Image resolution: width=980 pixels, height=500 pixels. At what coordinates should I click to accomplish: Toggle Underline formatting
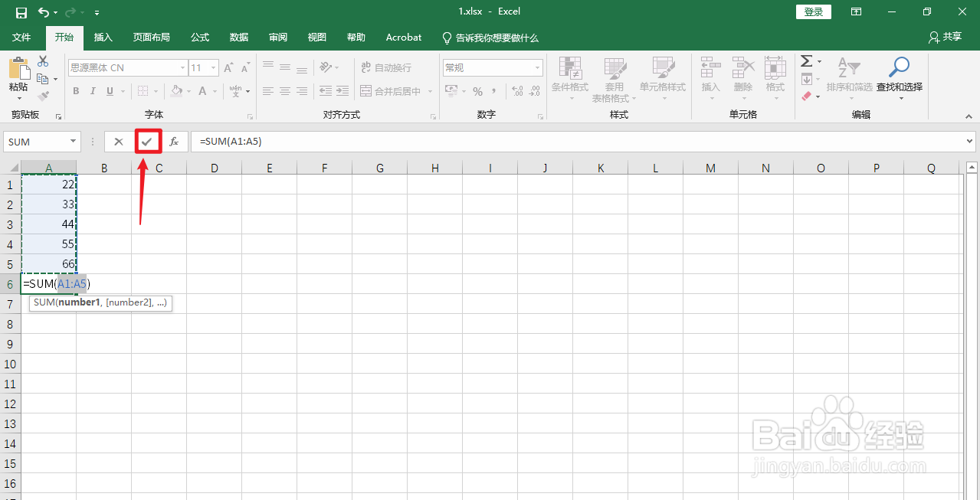pyautogui.click(x=110, y=91)
